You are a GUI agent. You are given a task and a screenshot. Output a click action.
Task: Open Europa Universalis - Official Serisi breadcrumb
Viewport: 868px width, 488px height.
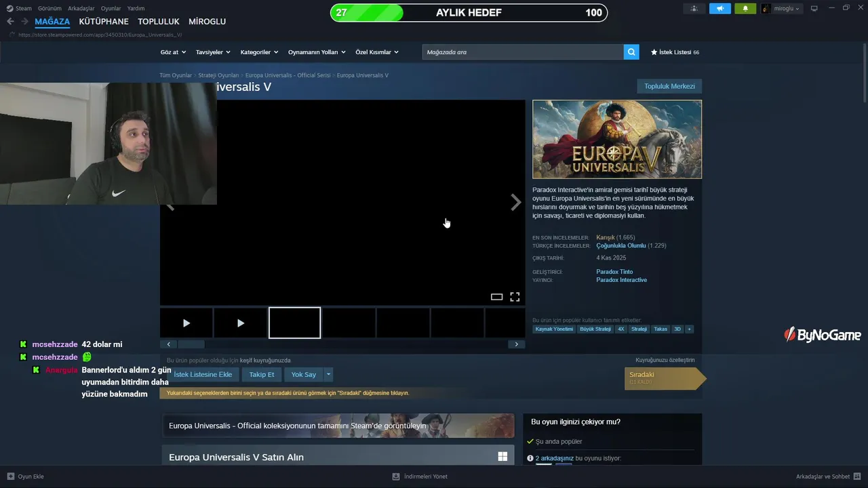click(288, 75)
